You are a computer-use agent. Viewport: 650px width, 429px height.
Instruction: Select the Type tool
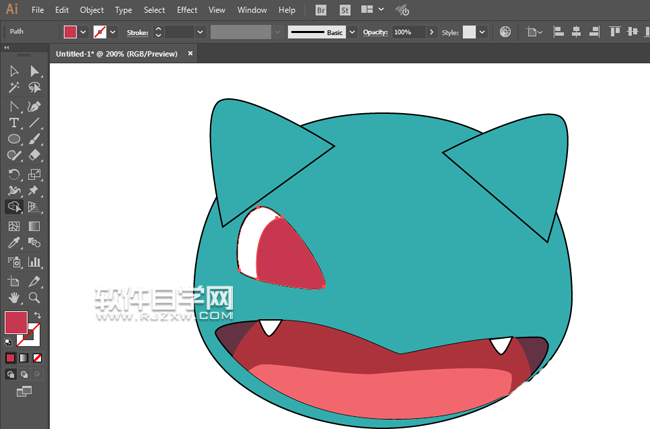click(x=14, y=123)
